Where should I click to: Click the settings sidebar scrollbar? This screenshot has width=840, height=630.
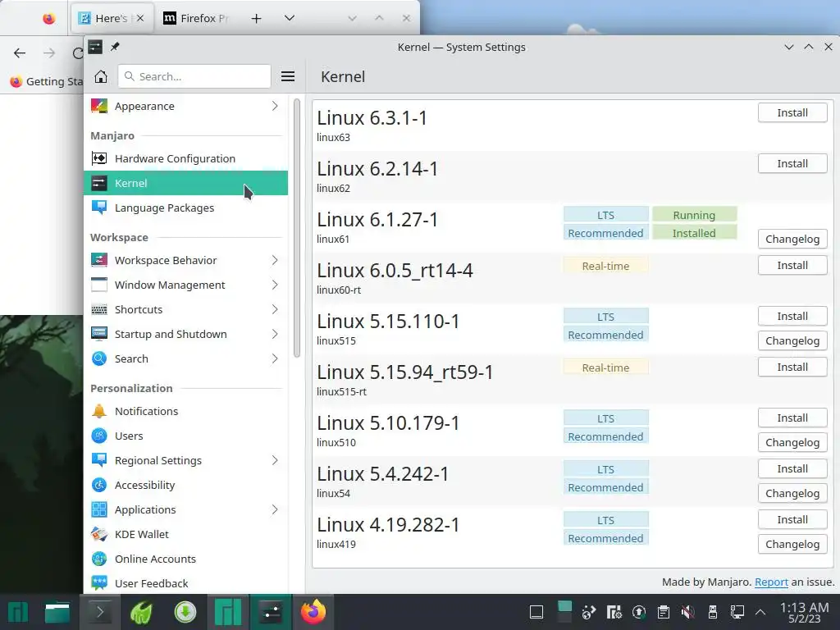297,228
